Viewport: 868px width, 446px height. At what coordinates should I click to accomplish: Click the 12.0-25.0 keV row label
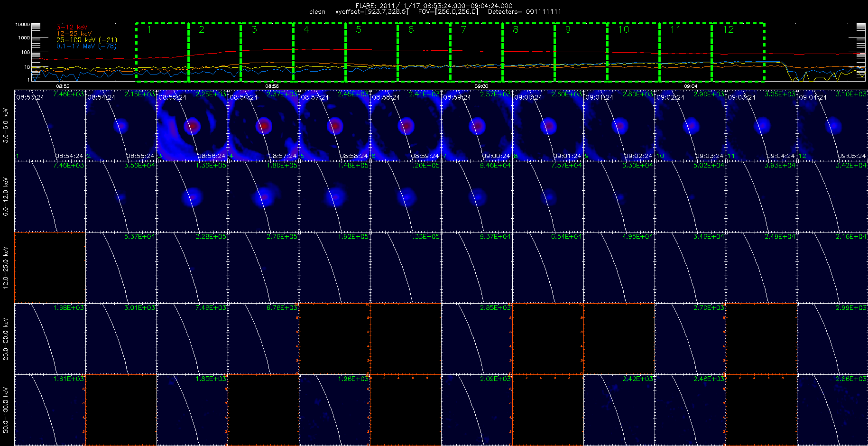(6, 268)
